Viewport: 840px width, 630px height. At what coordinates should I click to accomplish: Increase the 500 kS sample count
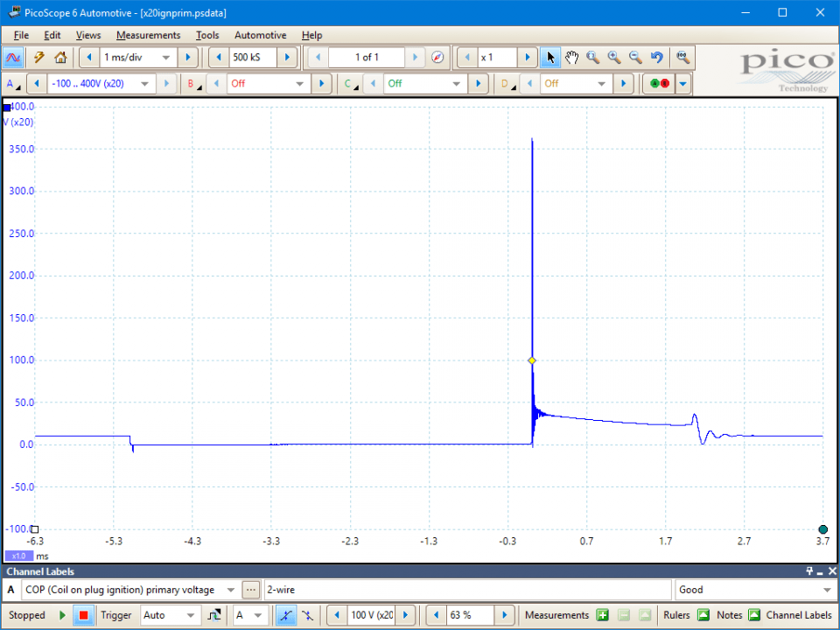[287, 58]
